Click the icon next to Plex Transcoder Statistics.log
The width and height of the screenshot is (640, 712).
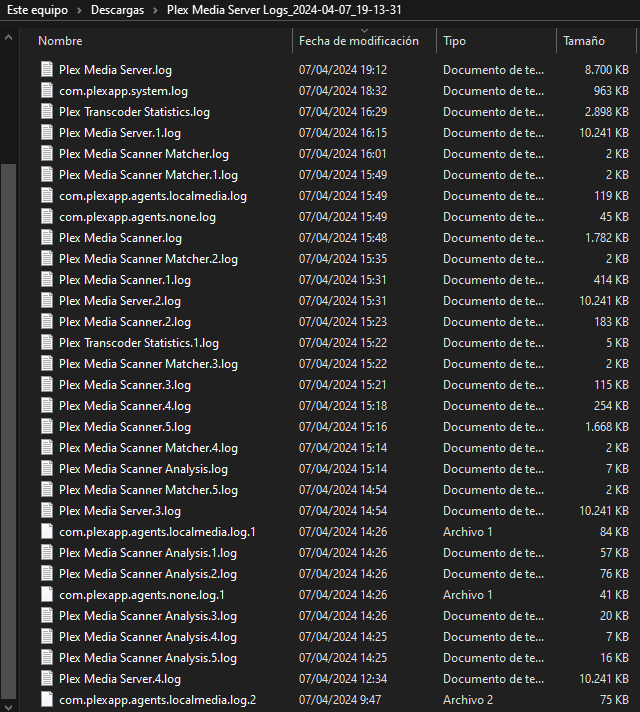[x=47, y=112]
